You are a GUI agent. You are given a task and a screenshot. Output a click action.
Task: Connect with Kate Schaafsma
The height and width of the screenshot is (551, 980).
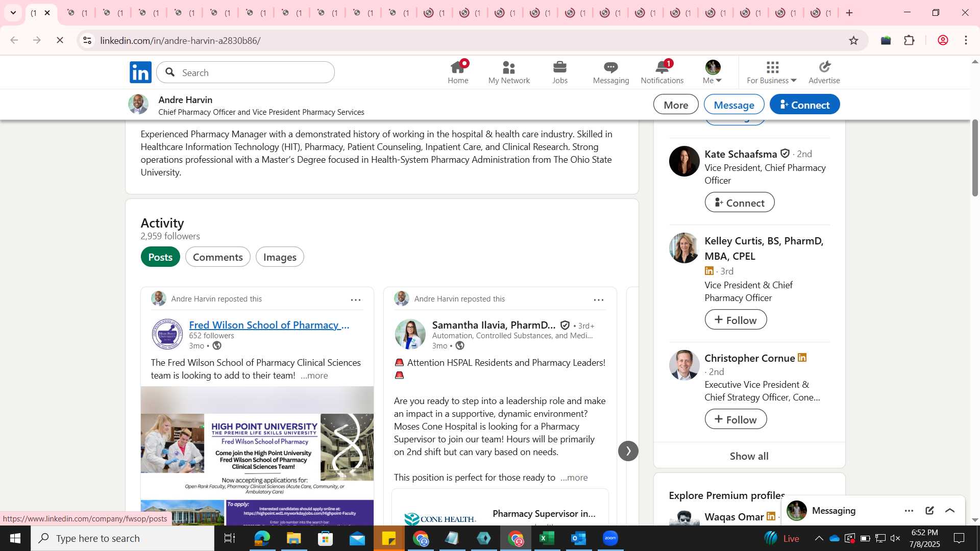[x=740, y=203]
